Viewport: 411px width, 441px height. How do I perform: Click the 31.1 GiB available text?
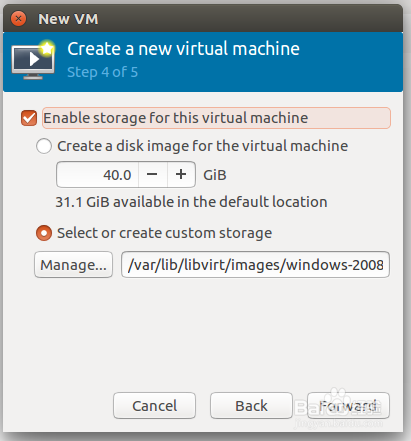[191, 202]
